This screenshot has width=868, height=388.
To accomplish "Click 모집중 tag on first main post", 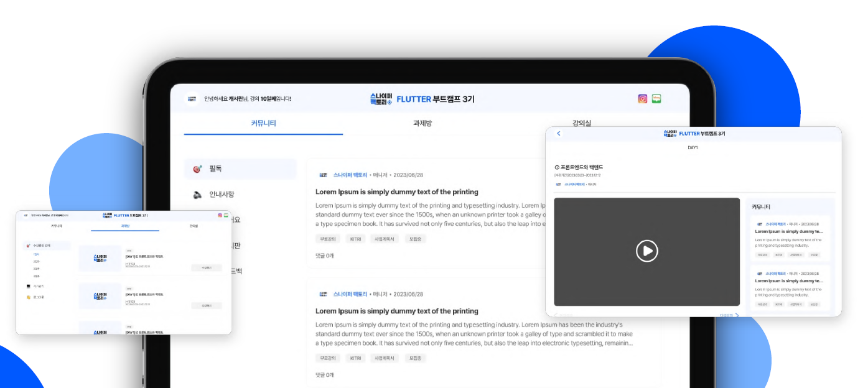I will (416, 239).
